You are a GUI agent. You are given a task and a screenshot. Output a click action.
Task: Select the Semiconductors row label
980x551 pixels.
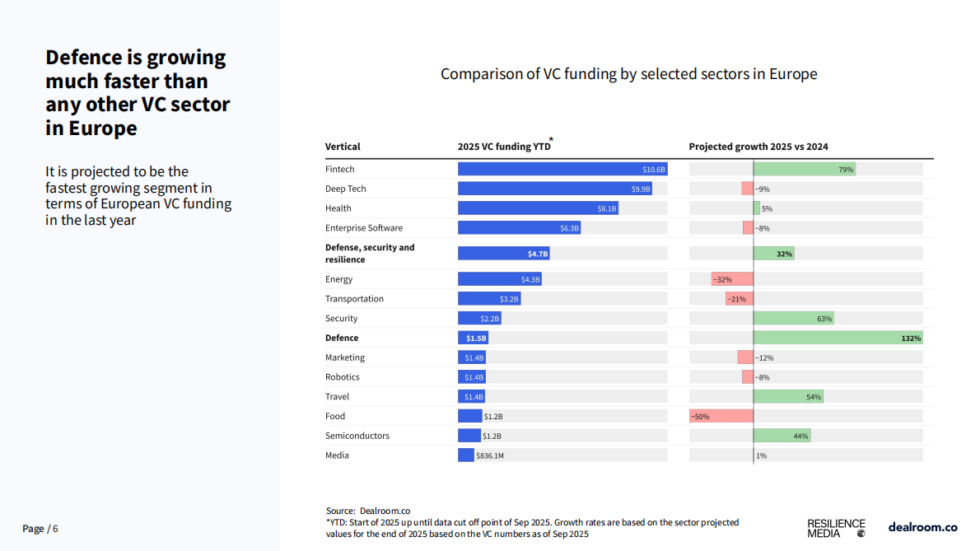pyautogui.click(x=357, y=436)
